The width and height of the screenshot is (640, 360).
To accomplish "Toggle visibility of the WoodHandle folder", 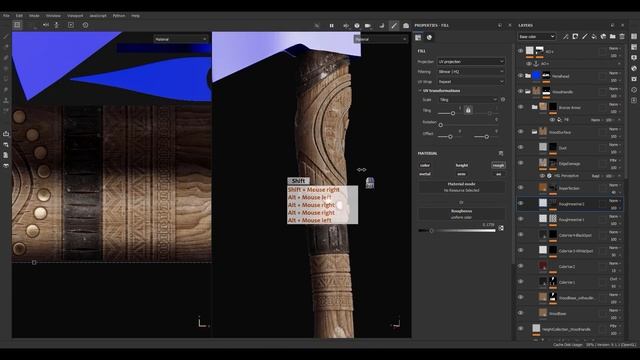I will click(x=520, y=91).
